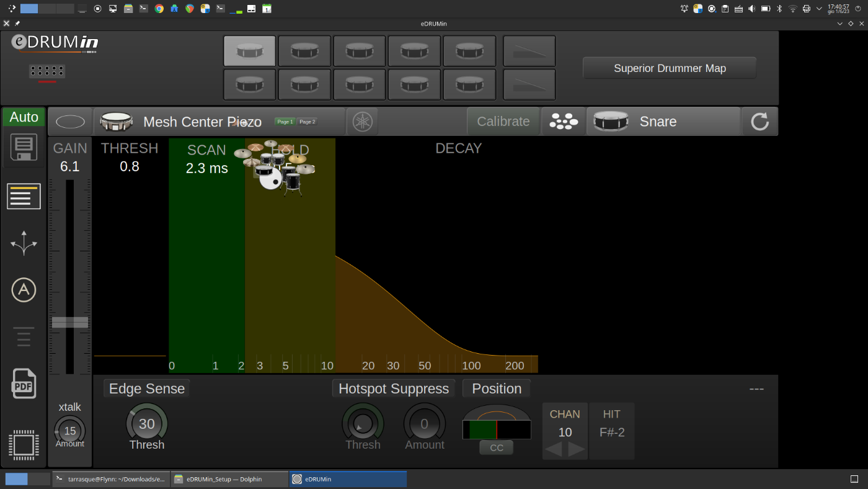Click the Bluetooth icon in system tray
This screenshot has height=489, width=868.
pos(779,9)
